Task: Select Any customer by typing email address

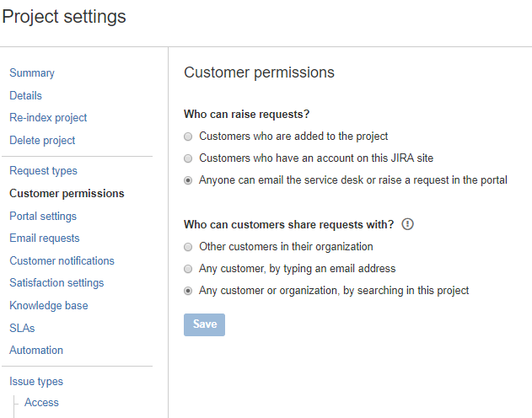Action: (189, 269)
